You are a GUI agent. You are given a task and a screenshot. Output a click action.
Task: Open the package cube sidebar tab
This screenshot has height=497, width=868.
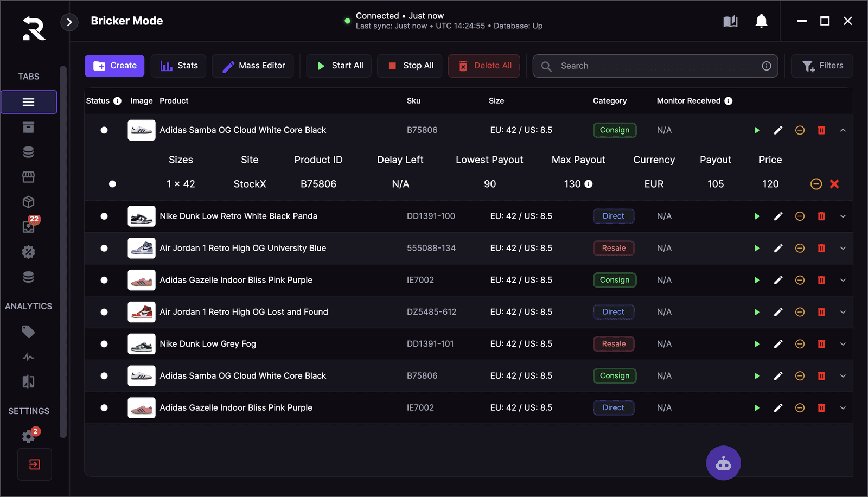[29, 202]
